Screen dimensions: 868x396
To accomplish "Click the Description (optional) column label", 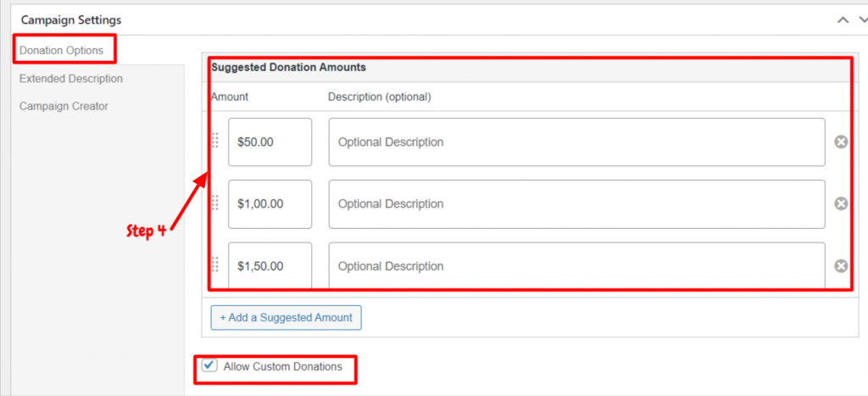I will (380, 97).
